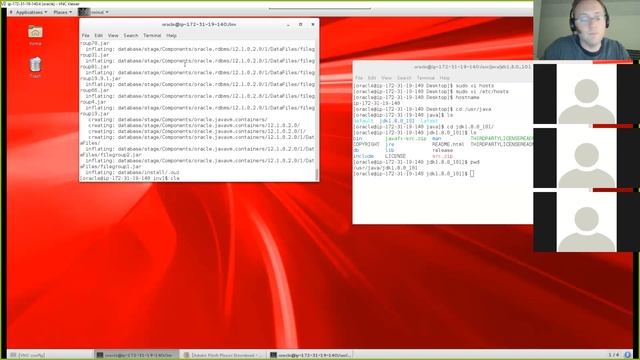Screen dimensions: 640x360
Task: Click Edit menu in the jdk terminal window
Action: click(x=372, y=78)
